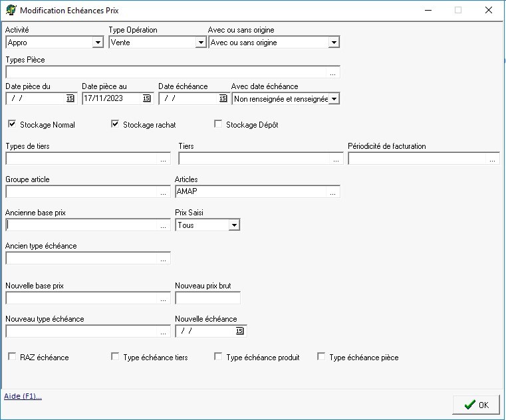This screenshot has width=506, height=420.
Task: Click browse ellipsis for Types Pièce
Action: point(333,72)
